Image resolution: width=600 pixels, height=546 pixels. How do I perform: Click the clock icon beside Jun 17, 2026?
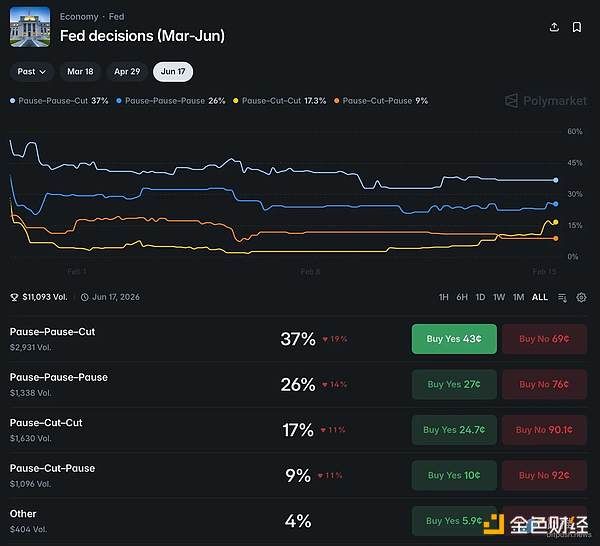[85, 297]
